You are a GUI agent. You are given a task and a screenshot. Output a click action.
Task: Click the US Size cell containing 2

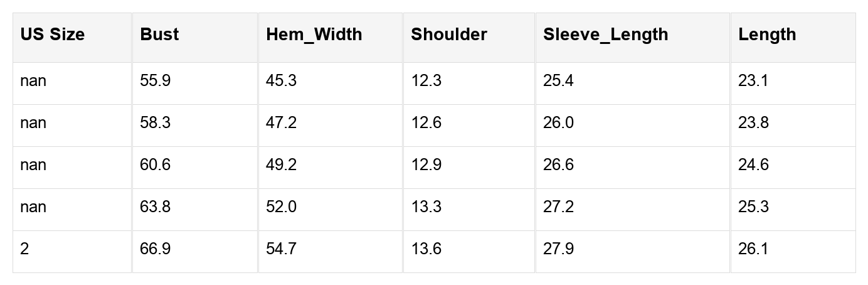[x=24, y=249]
